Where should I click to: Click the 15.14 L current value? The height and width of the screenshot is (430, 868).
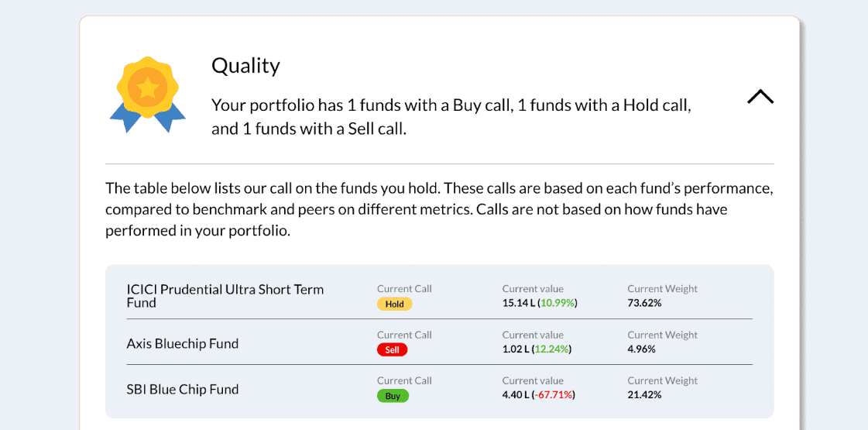click(517, 303)
